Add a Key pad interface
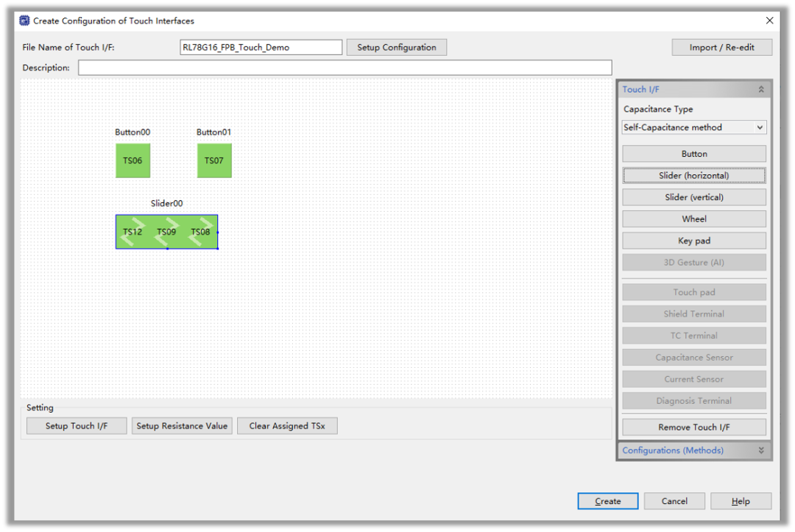The image size is (795, 532). (693, 241)
